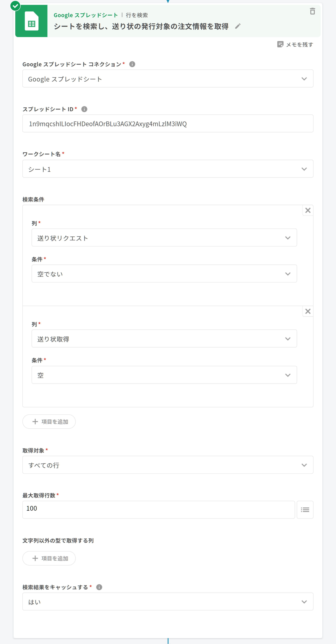Click 項目を追加 under 文字列以外の型で取得する列
Image resolution: width=336 pixels, height=644 pixels.
coord(49,558)
